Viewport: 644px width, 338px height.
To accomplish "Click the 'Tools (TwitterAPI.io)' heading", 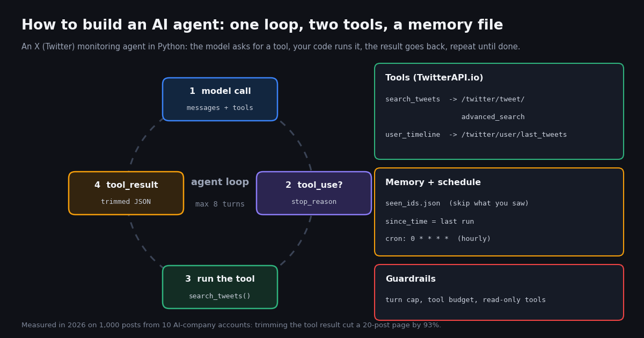I will click(x=434, y=78).
